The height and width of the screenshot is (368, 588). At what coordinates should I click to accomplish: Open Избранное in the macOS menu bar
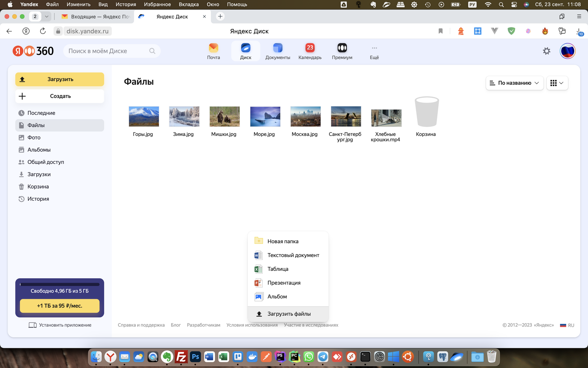pyautogui.click(x=157, y=4)
